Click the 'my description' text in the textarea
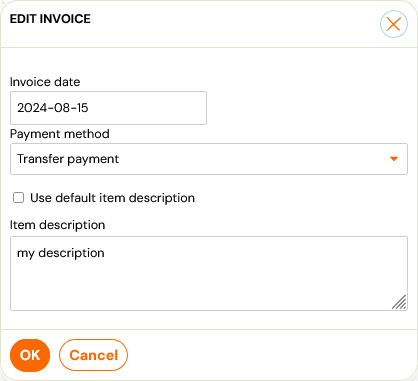418x381 pixels. (61, 253)
